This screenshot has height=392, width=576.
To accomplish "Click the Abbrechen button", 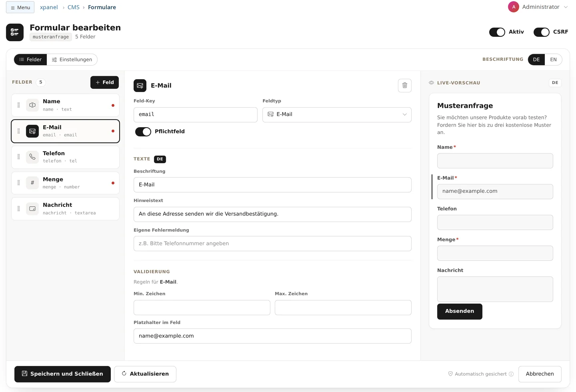I will pyautogui.click(x=540, y=374).
